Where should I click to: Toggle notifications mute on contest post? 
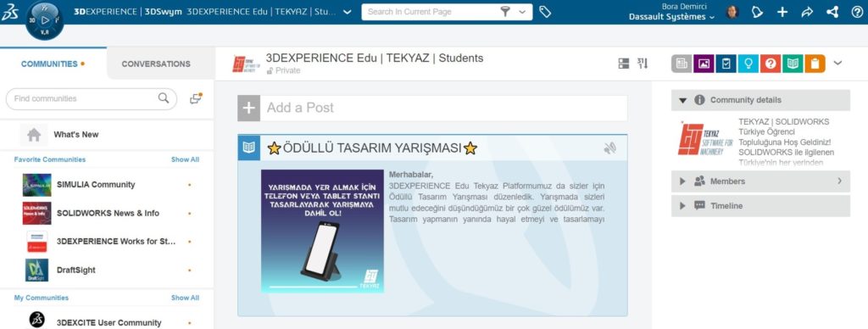pyautogui.click(x=610, y=148)
